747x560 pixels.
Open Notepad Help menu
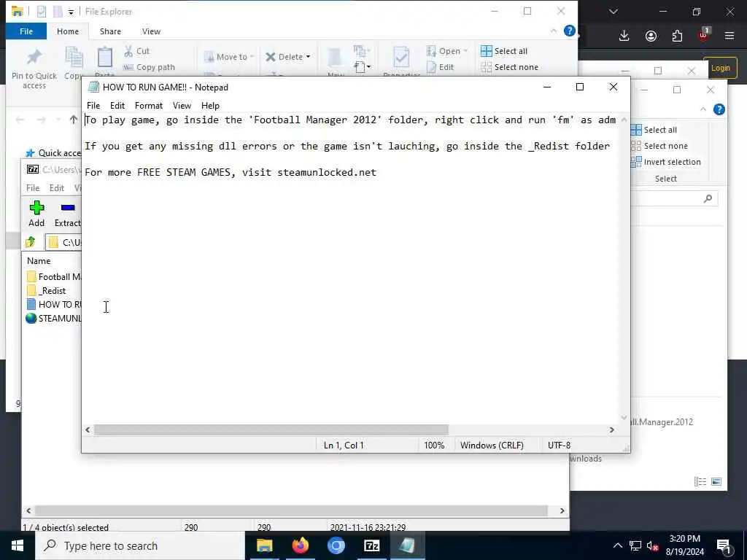click(210, 106)
